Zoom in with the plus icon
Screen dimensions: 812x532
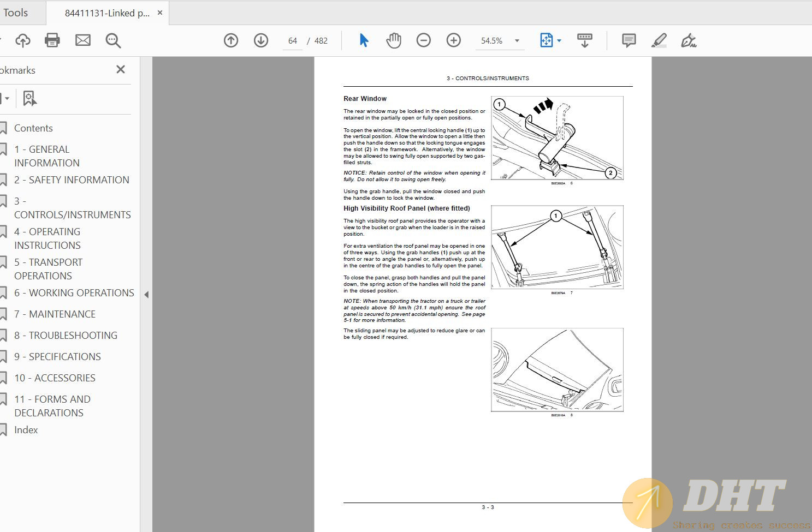click(454, 40)
